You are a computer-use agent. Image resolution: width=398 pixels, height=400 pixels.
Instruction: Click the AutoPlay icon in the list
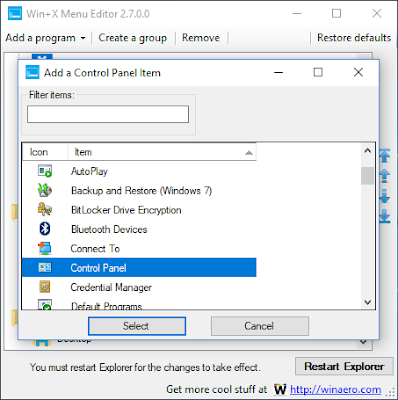pyautogui.click(x=45, y=171)
